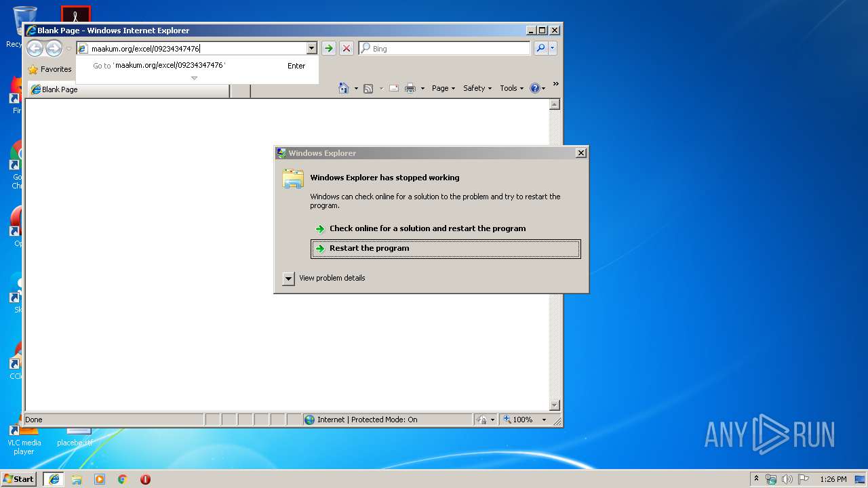Maximize the Internet Explorer window

[x=542, y=30]
